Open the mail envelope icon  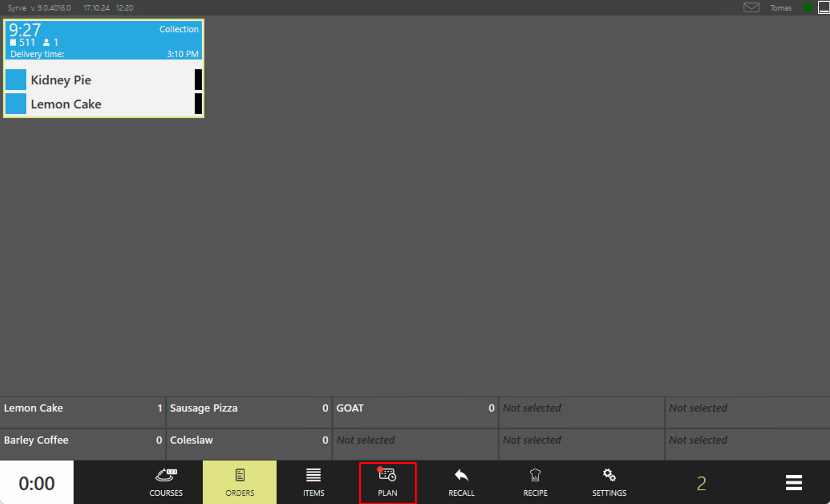[x=751, y=8]
